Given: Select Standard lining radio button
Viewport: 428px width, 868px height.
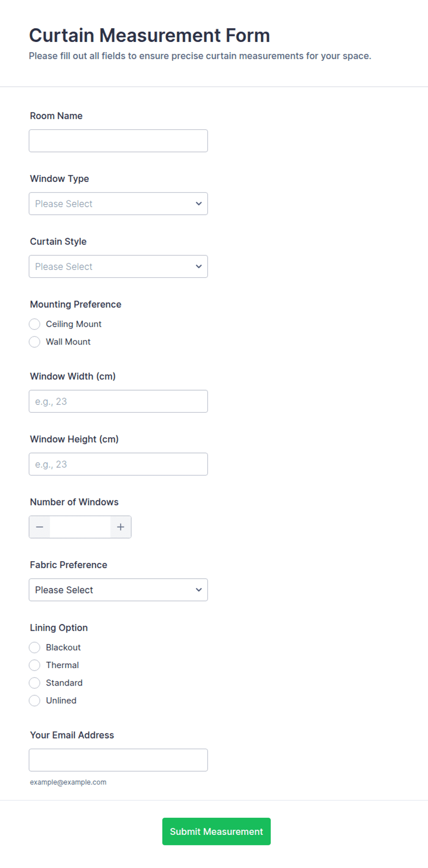Looking at the screenshot, I should point(35,683).
